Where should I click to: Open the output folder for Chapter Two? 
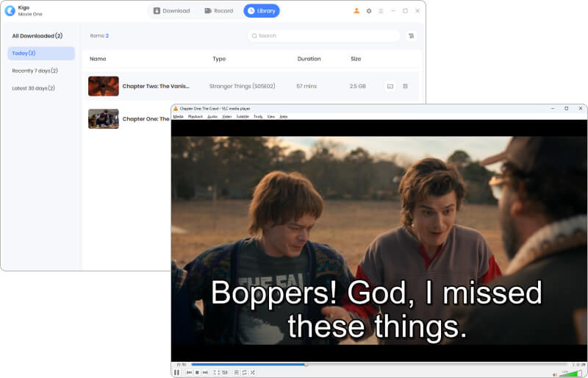tap(390, 86)
